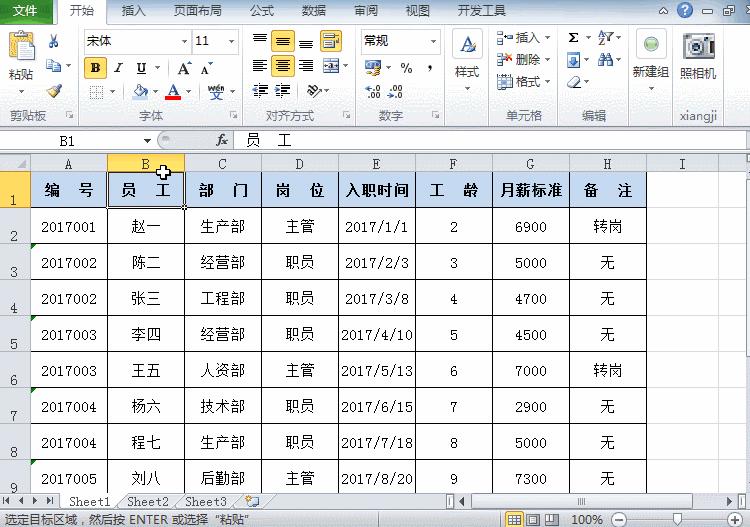750x527 pixels.
Task: Click the Cut scissors icon
Action: pos(54,41)
